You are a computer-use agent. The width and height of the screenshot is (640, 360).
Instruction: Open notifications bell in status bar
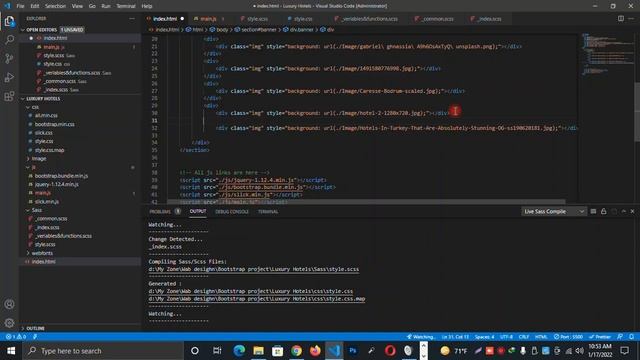[x=631, y=337]
